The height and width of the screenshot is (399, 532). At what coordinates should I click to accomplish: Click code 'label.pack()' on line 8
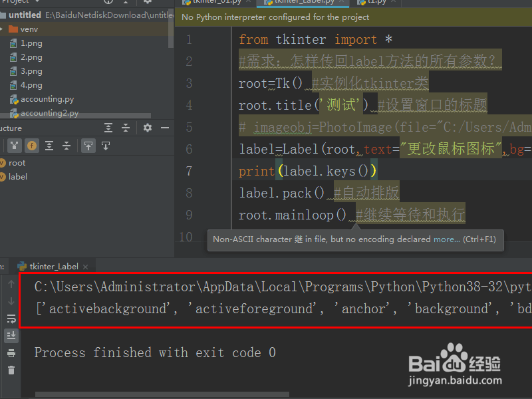tap(281, 193)
